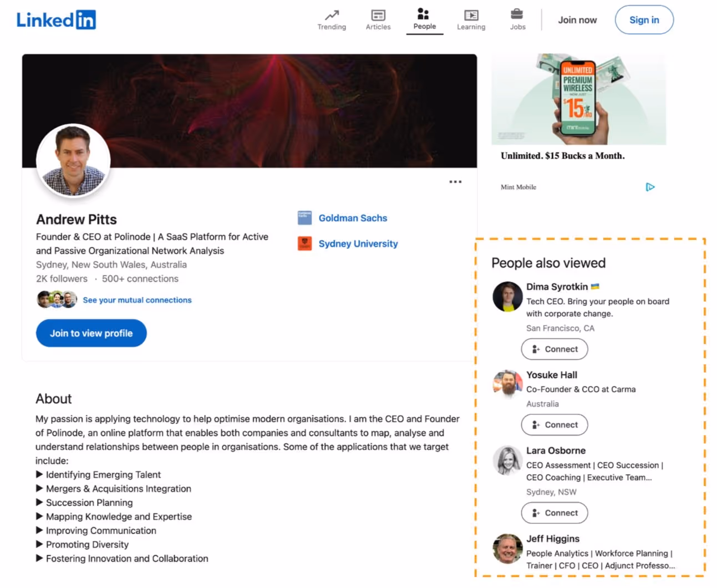Viewport: 717px width, 588px height.
Task: Click the About section heading
Action: click(54, 399)
